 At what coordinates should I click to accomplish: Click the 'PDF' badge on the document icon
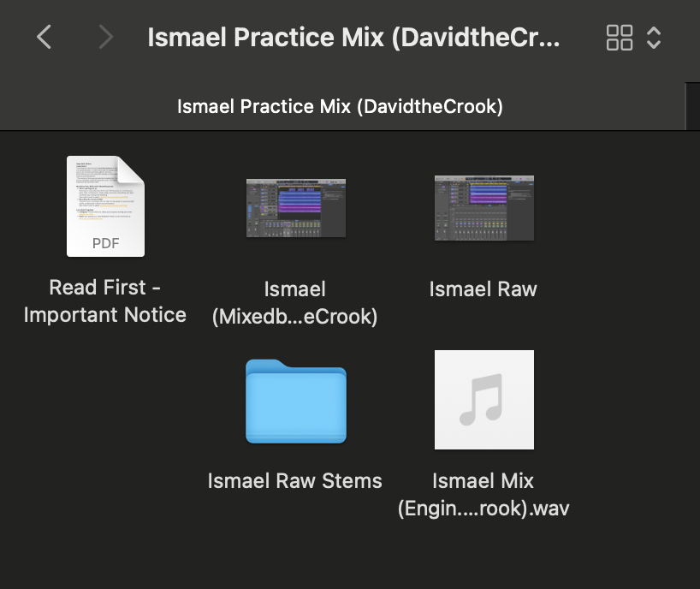point(105,243)
